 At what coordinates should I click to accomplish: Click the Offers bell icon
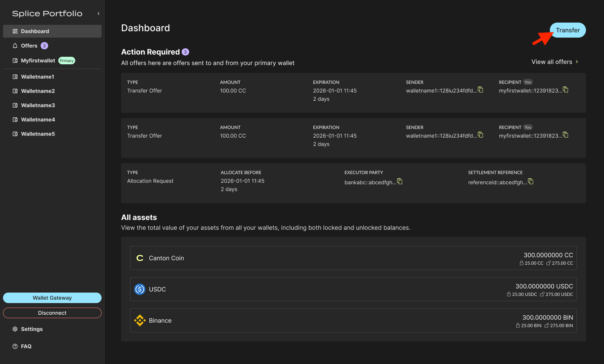[x=15, y=46]
